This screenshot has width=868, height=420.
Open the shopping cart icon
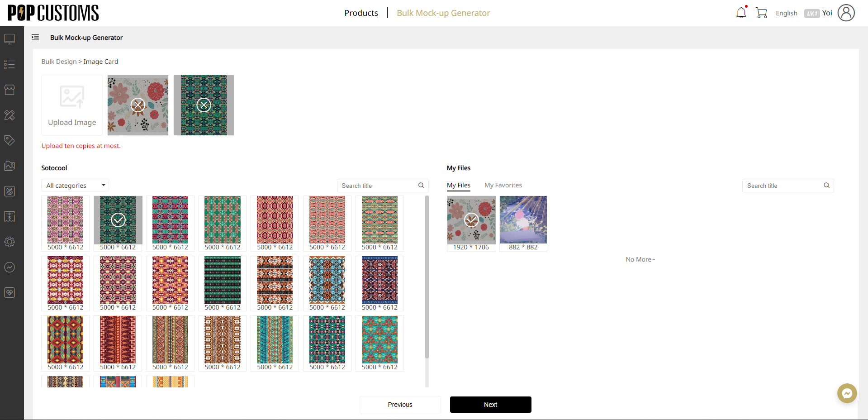tap(761, 13)
